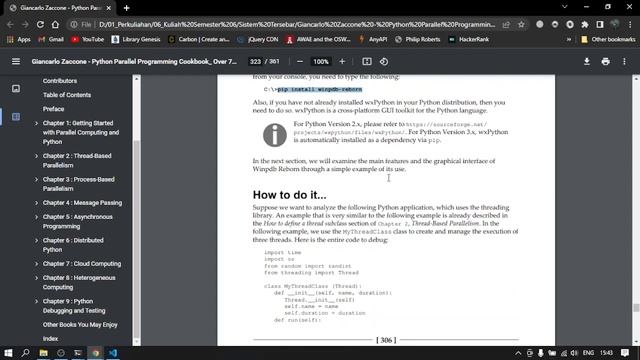Open File Explorer from taskbar
This screenshot has width=640, height=360.
click(43, 353)
